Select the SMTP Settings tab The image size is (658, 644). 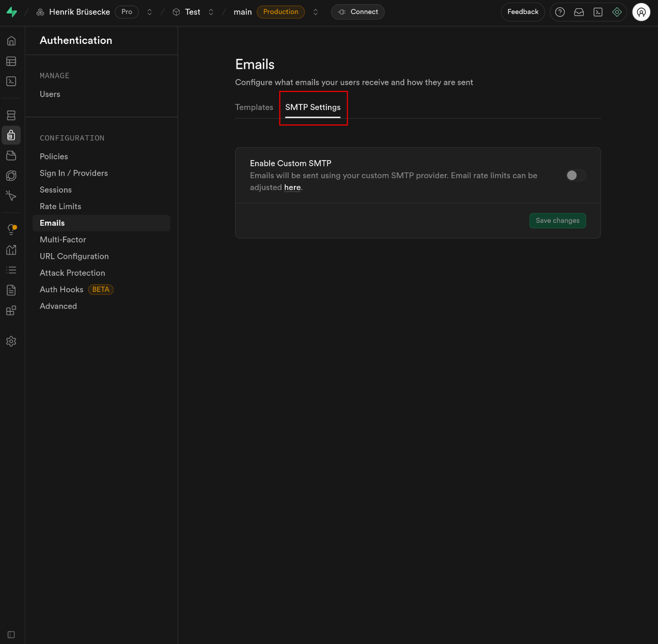pyautogui.click(x=312, y=107)
